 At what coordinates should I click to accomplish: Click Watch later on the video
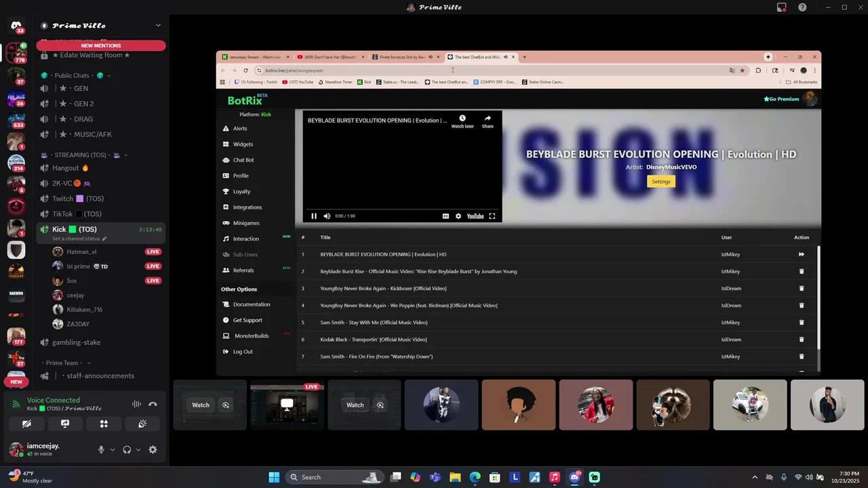[462, 121]
